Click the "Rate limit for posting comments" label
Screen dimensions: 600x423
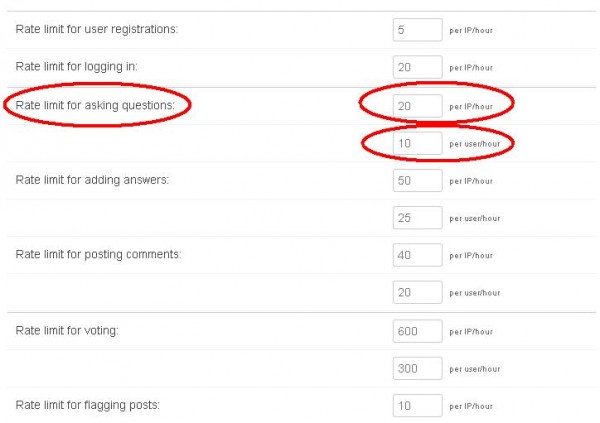tap(98, 254)
